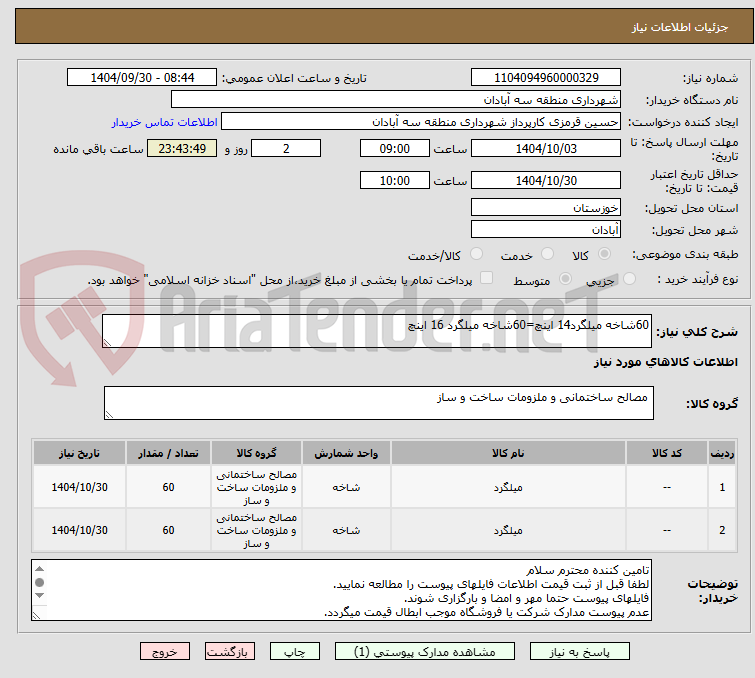Click the شاخه unit cell in row 1
Image resolution: width=755 pixels, height=678 pixels.
pos(346,487)
